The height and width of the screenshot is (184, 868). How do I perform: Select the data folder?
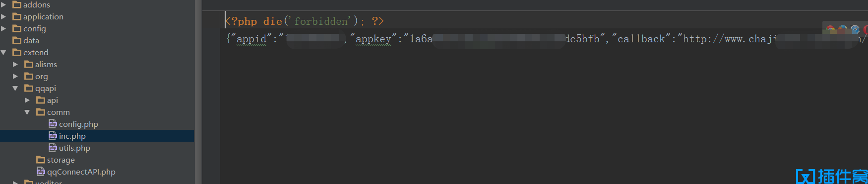(x=31, y=41)
